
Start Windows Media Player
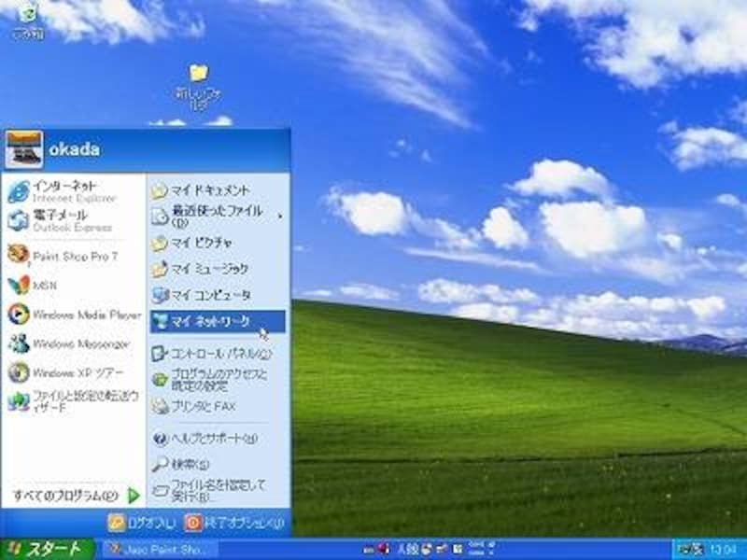pos(75,315)
